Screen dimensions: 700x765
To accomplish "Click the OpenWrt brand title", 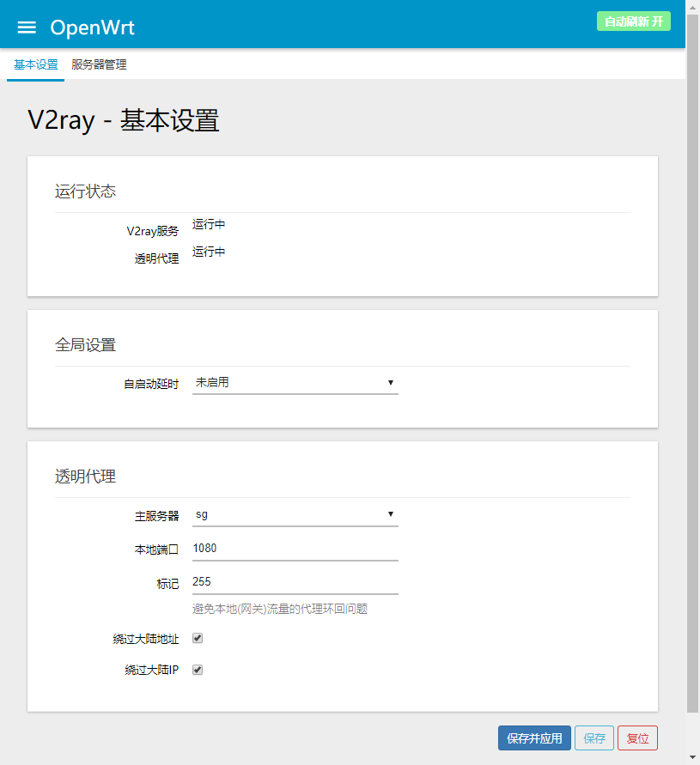I will tap(92, 27).
